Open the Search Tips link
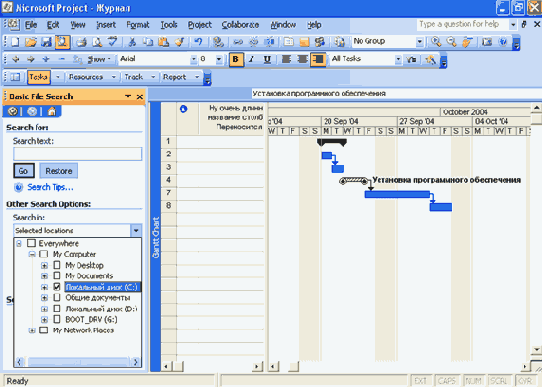Image resolution: width=542 pixels, height=387 pixels. point(50,187)
